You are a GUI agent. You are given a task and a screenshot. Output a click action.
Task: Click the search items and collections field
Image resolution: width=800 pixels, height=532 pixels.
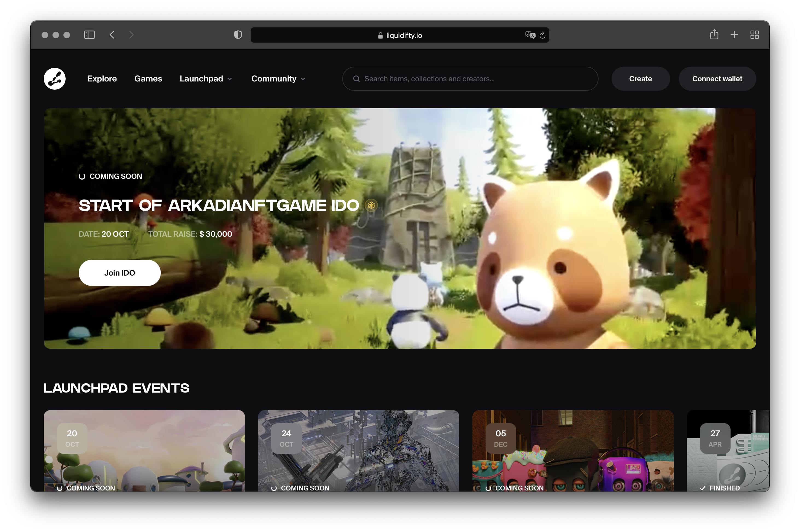pos(470,79)
